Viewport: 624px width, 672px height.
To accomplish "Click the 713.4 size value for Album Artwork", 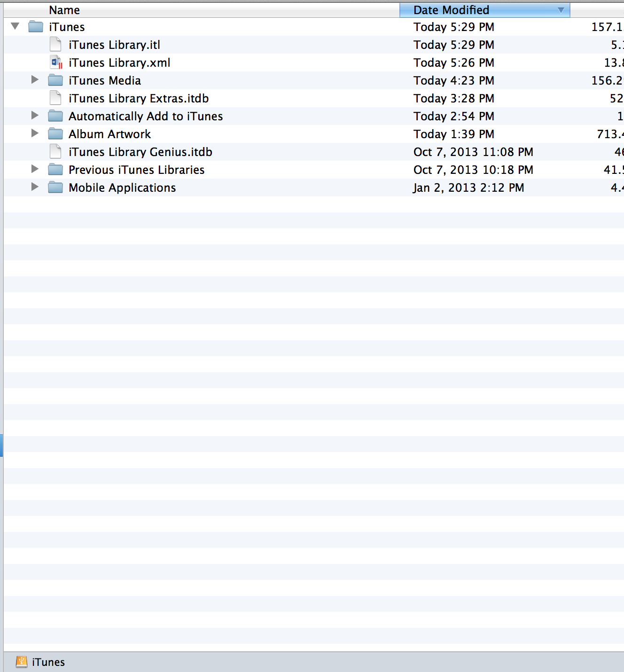I will pyautogui.click(x=610, y=134).
